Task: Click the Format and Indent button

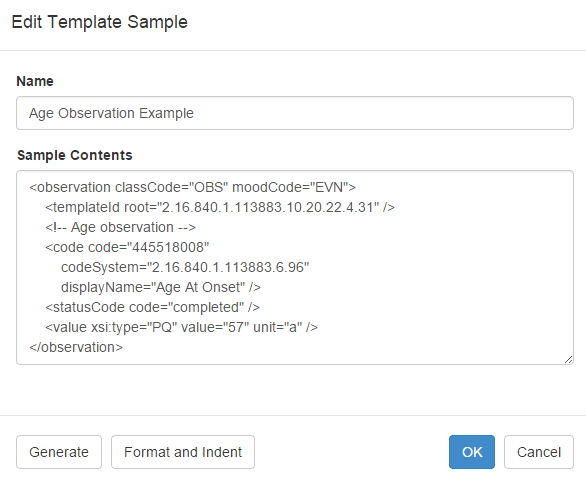Action: 183,452
